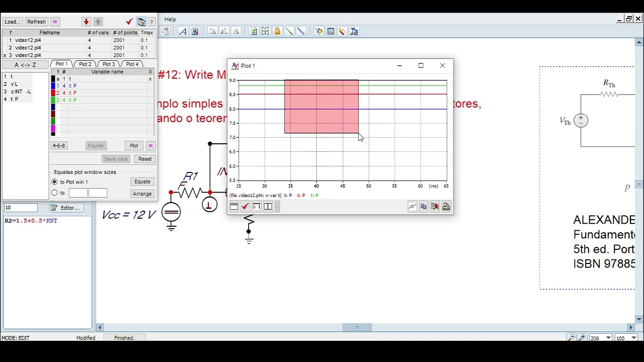Open the zoom level 206 dropdown
Screen dimensions: 644x362
(x=608, y=338)
